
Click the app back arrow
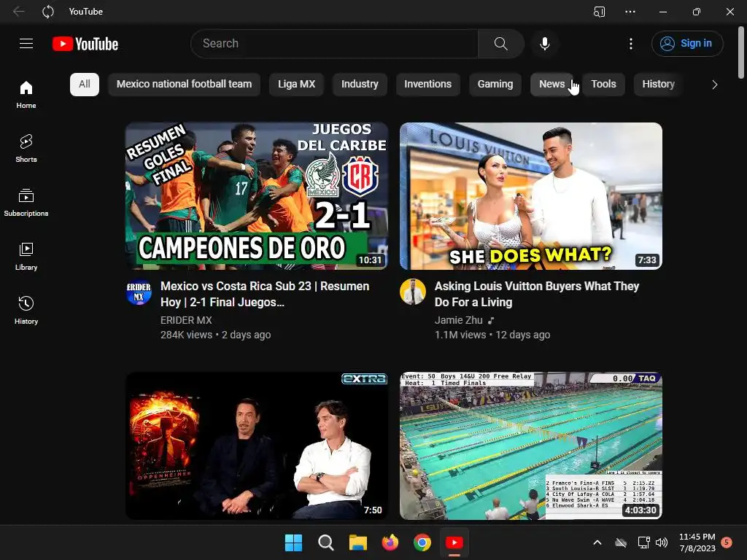pyautogui.click(x=18, y=12)
